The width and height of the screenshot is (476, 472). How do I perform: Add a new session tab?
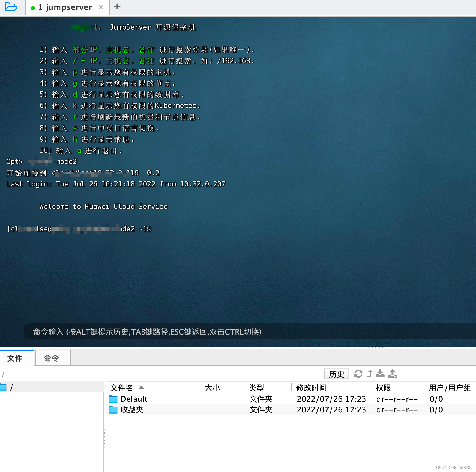click(117, 6)
